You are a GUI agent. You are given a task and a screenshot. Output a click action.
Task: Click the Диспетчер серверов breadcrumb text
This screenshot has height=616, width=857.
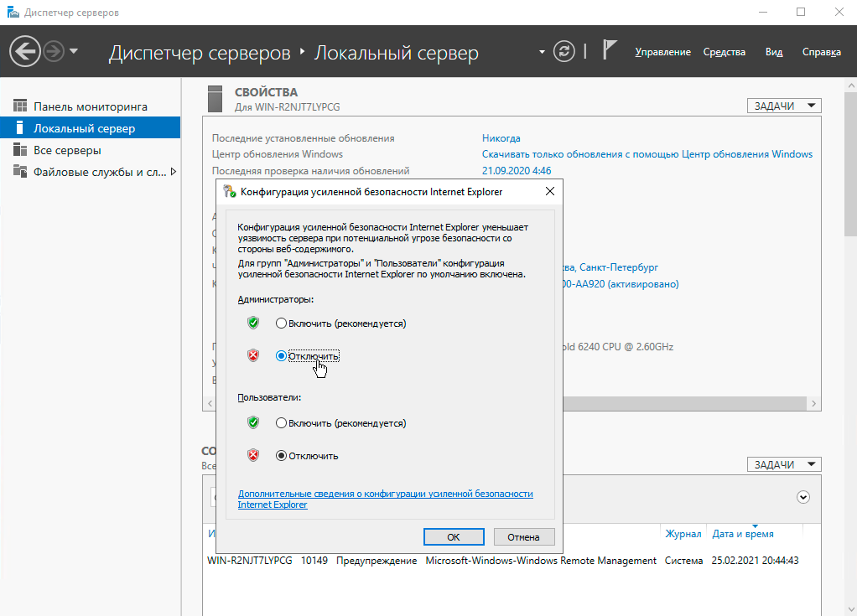coord(200,53)
